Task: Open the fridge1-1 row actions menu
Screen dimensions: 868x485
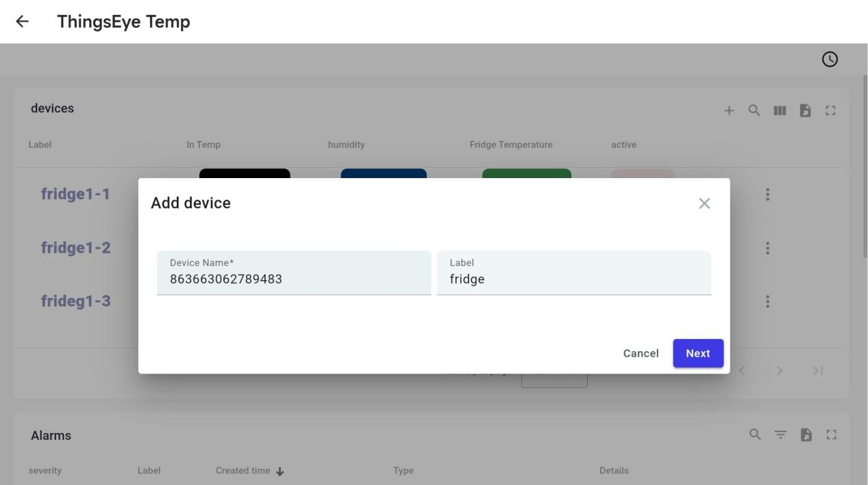Action: pos(767,195)
